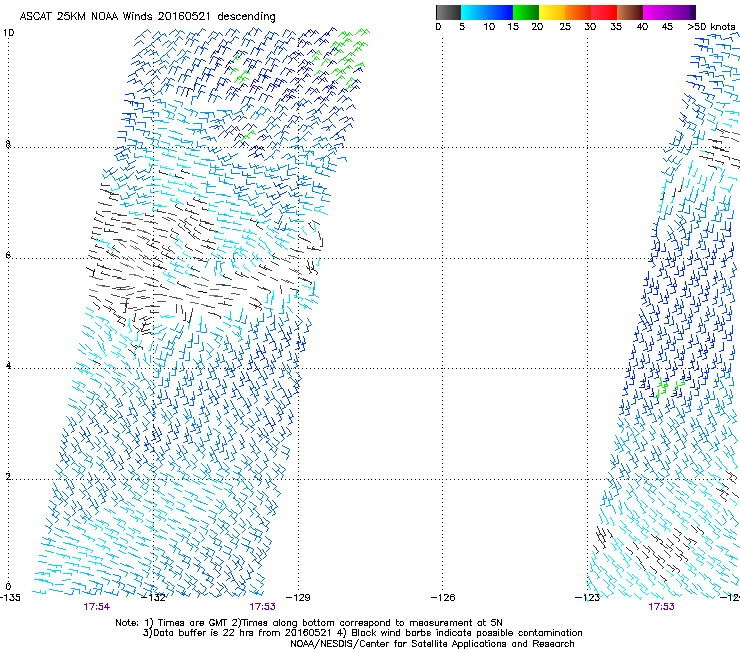Image resolution: width=740 pixels, height=650 pixels.
Task: Click the NOAA/NESDIS credit line
Action: click(x=432, y=644)
